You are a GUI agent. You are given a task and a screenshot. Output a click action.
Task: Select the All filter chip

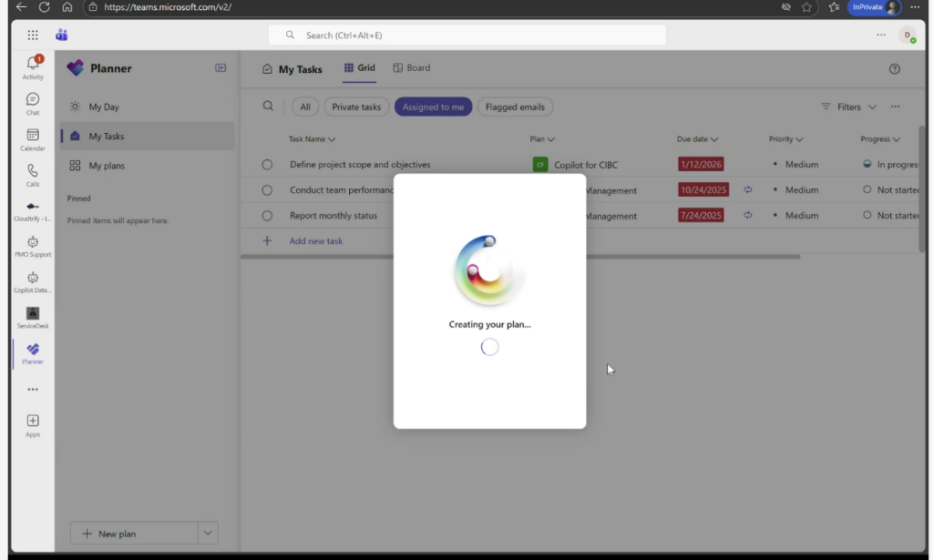[305, 107]
